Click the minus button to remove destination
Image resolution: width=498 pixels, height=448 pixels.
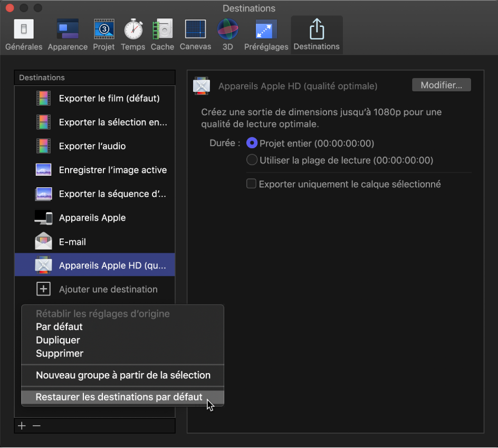click(x=36, y=426)
